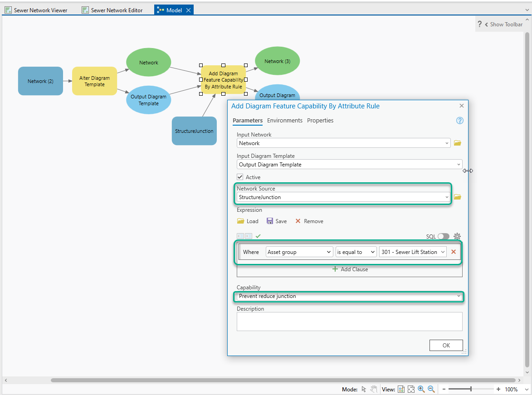The height and width of the screenshot is (395, 532).
Task: Click the diagram overview View icon
Action: [x=401, y=389]
